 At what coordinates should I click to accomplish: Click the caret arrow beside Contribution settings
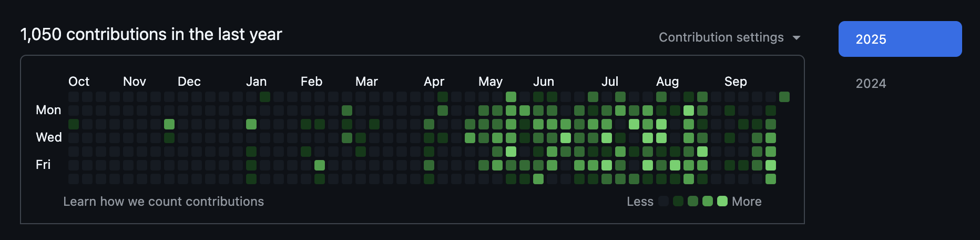click(x=796, y=38)
